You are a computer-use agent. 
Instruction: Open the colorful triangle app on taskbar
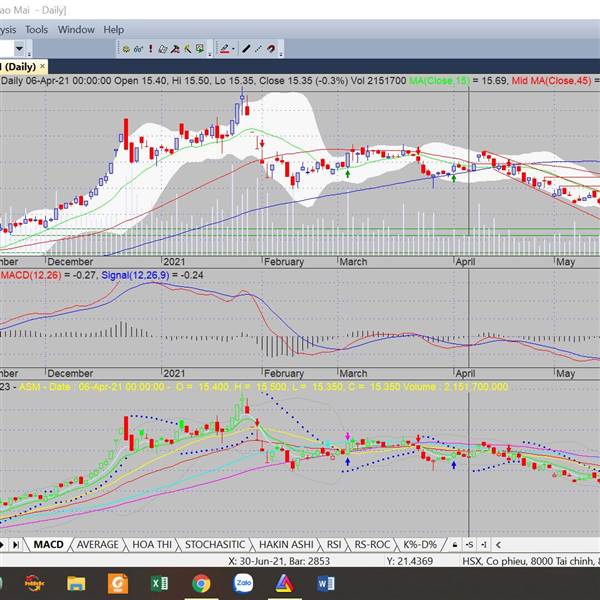285,584
